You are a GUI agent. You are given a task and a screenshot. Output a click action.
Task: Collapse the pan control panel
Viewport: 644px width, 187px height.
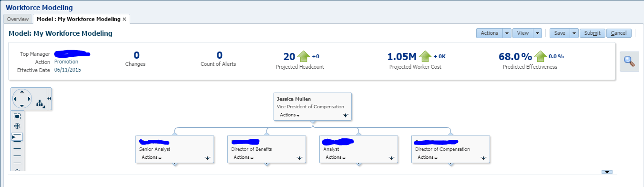50,98
